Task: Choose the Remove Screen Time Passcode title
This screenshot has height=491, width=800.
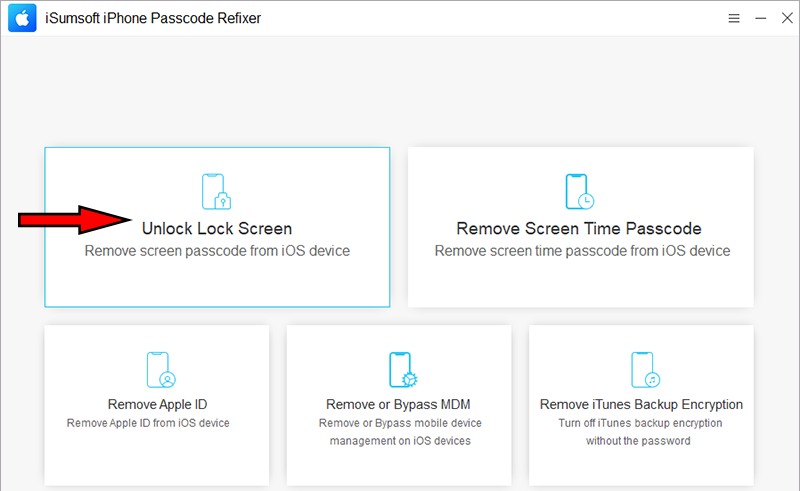Action: point(579,229)
